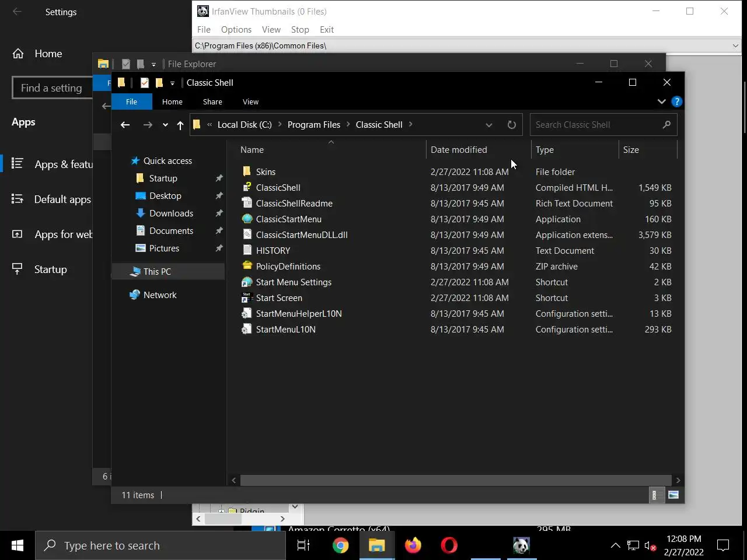
Task: Sort by Date modified column header
Action: tap(479, 150)
